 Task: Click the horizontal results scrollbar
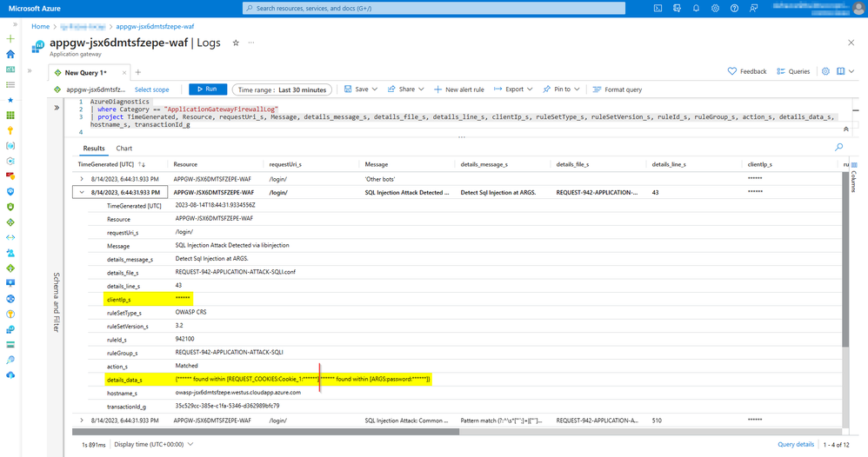pyautogui.click(x=266, y=432)
